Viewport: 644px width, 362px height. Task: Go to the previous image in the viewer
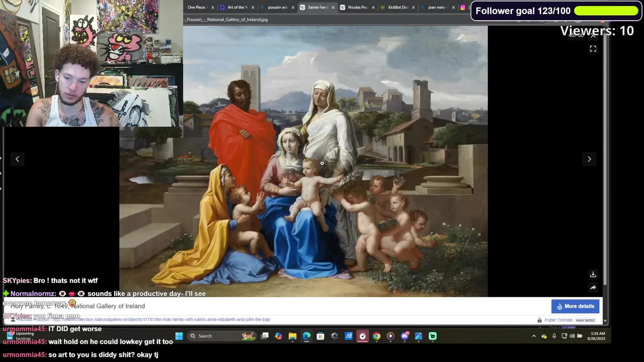[17, 159]
